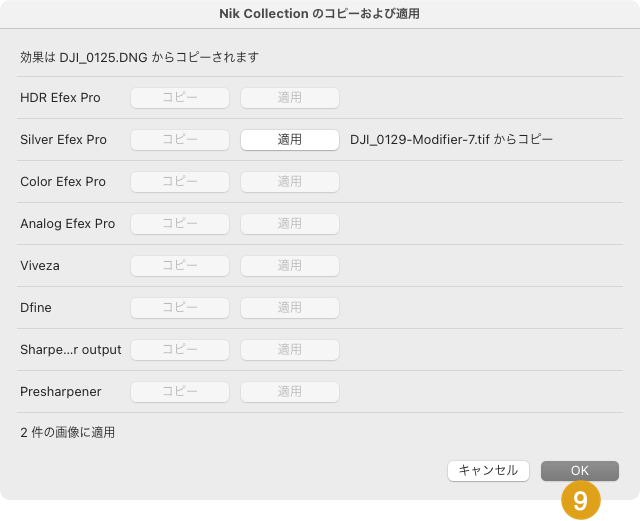This screenshot has height=521, width=640.
Task: Select the HDR Efex Pro label
Action: click(60, 98)
